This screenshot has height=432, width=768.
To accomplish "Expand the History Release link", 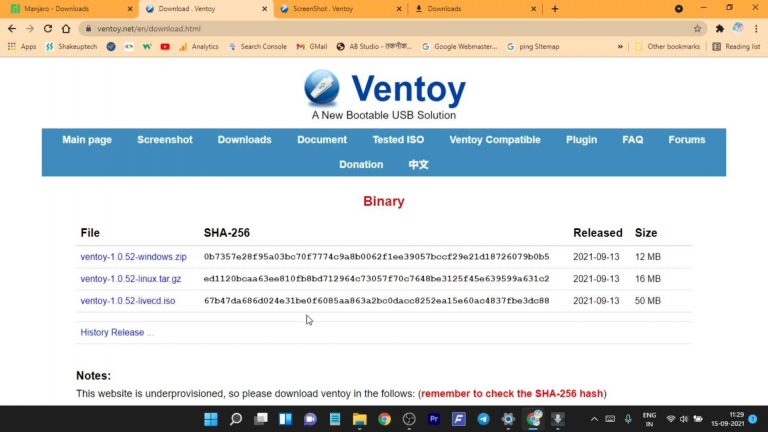I will [x=117, y=332].
